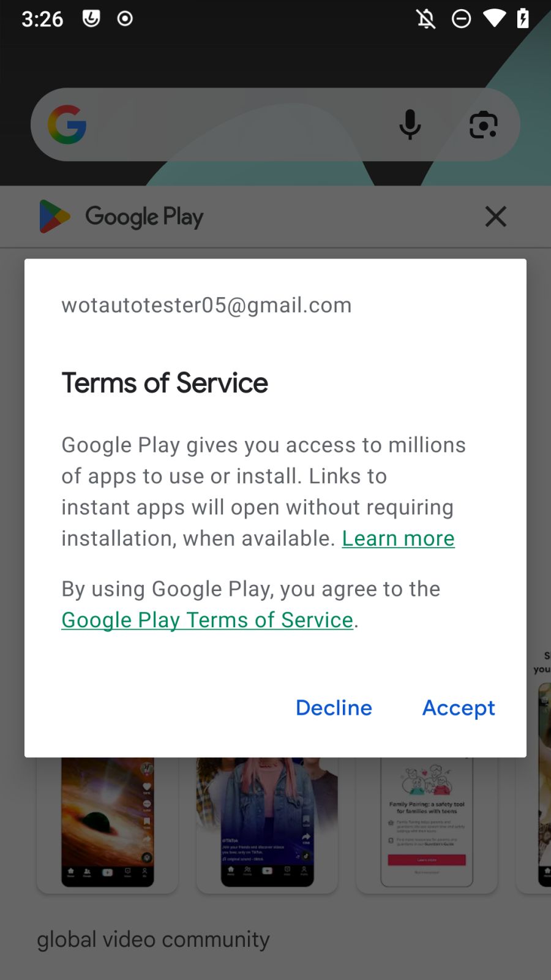Tap the circle record status icon
Viewport: 551px width, 980px height.
tap(125, 19)
